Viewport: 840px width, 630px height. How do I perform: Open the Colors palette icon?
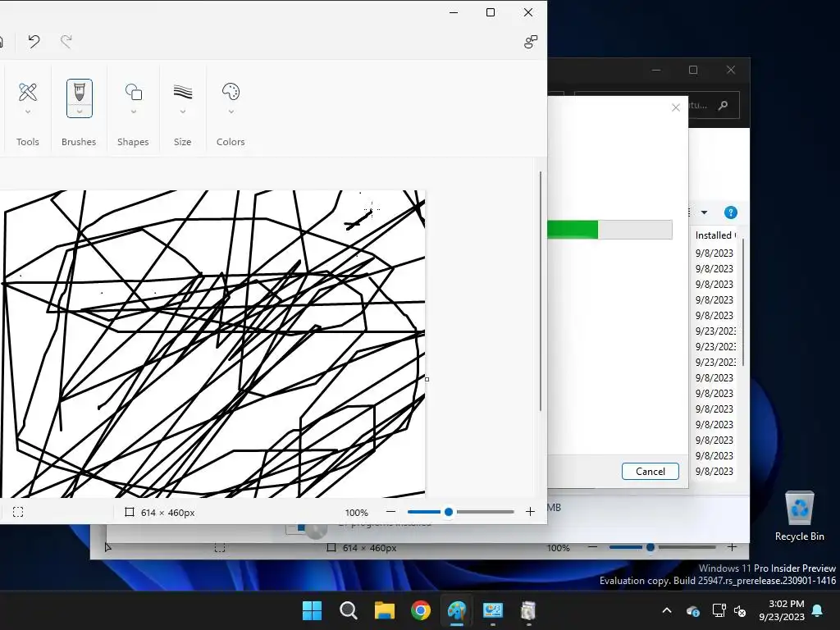(x=231, y=92)
